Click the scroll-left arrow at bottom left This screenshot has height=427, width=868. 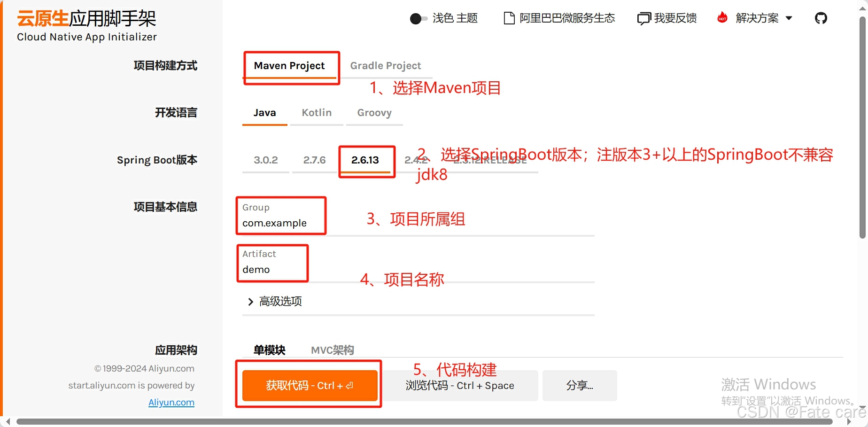point(8,422)
